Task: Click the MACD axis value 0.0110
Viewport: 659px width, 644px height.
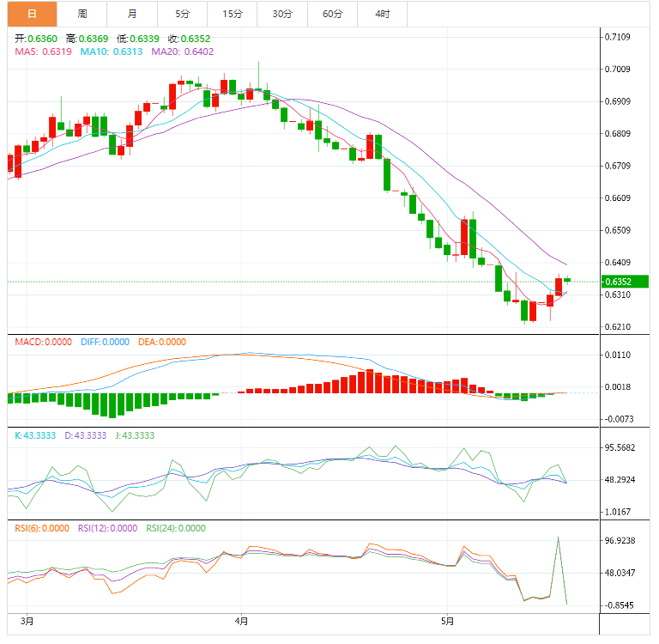Action: click(618, 355)
